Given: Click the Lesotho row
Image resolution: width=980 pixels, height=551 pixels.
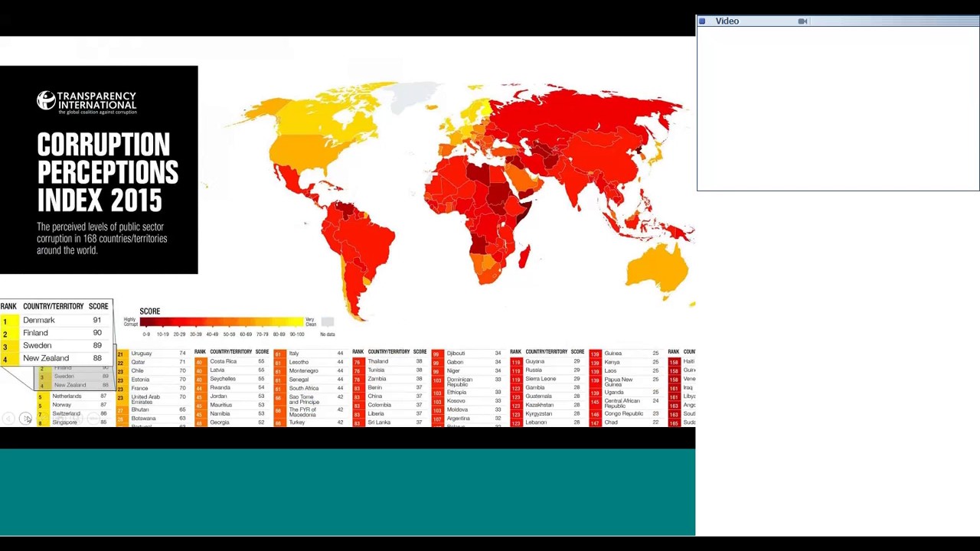Looking at the screenshot, I should 310,362.
